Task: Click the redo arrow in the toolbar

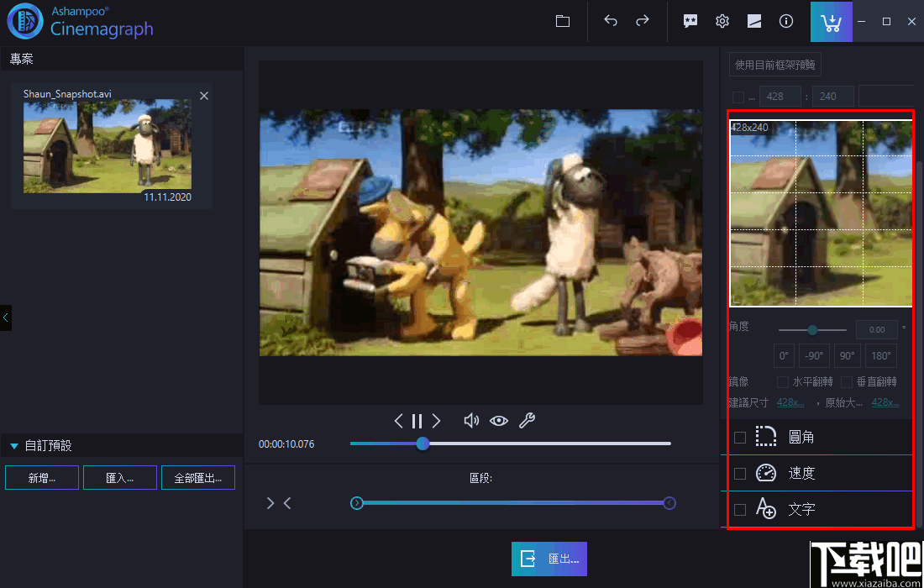Action: (x=643, y=22)
